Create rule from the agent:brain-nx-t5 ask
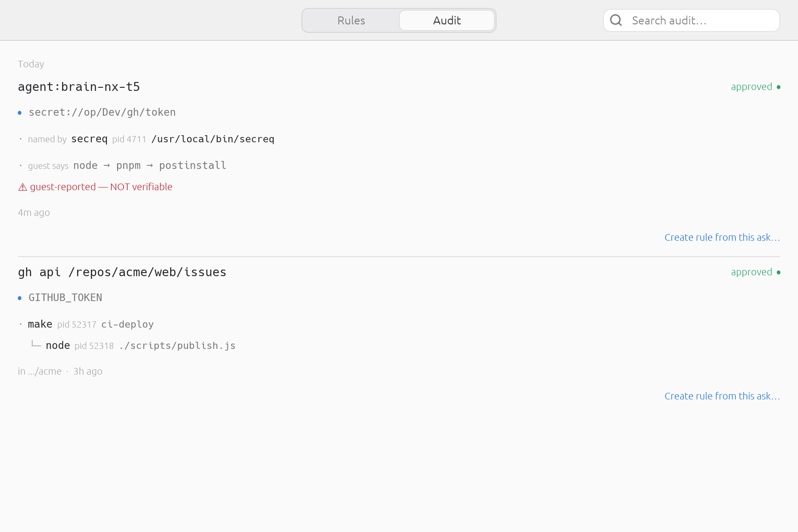The width and height of the screenshot is (798, 532). point(722,237)
